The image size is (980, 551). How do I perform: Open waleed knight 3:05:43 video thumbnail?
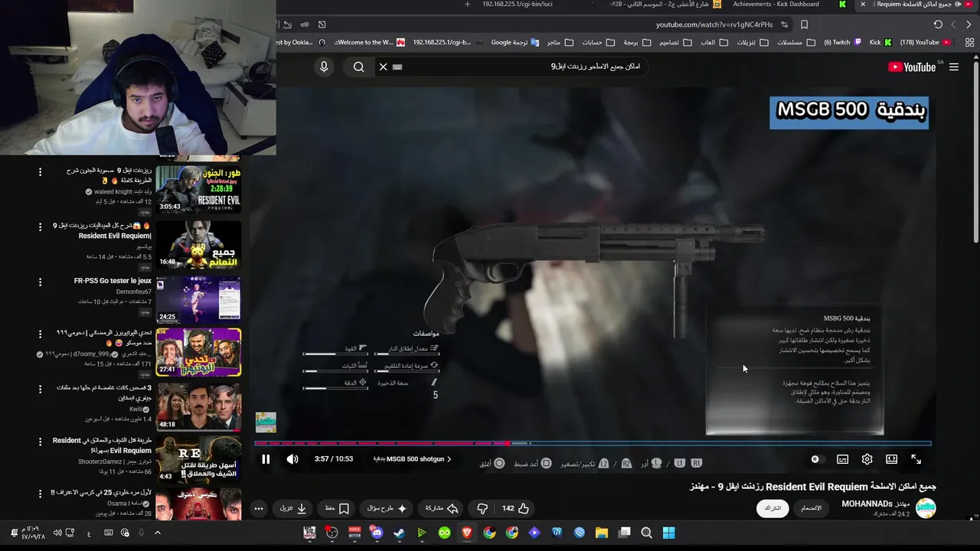click(x=198, y=188)
